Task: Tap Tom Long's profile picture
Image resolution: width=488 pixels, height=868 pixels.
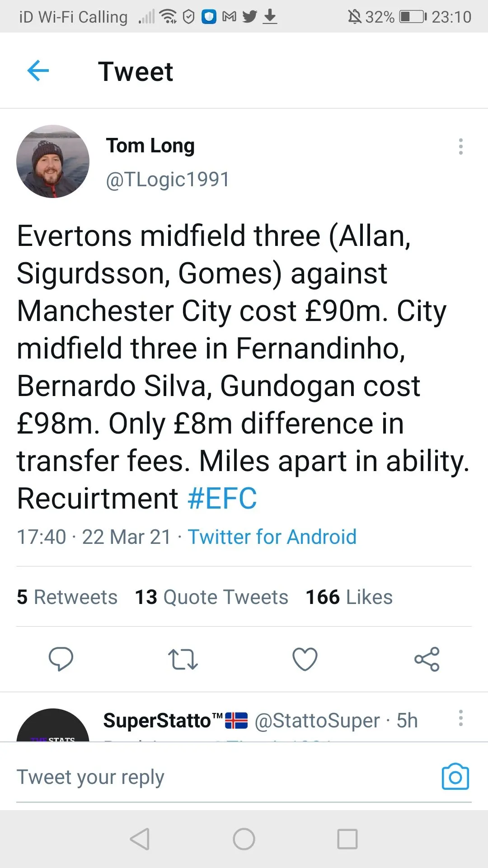Action: 53,161
